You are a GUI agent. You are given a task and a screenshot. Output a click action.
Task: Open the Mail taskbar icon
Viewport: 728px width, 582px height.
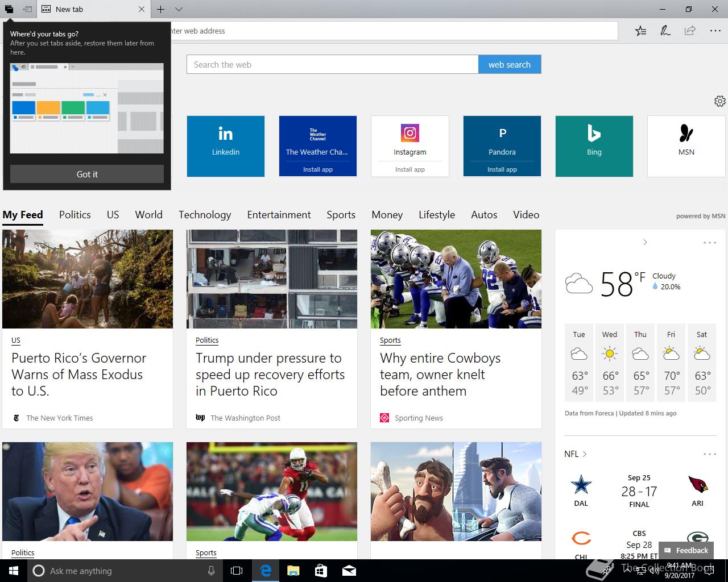click(x=349, y=571)
